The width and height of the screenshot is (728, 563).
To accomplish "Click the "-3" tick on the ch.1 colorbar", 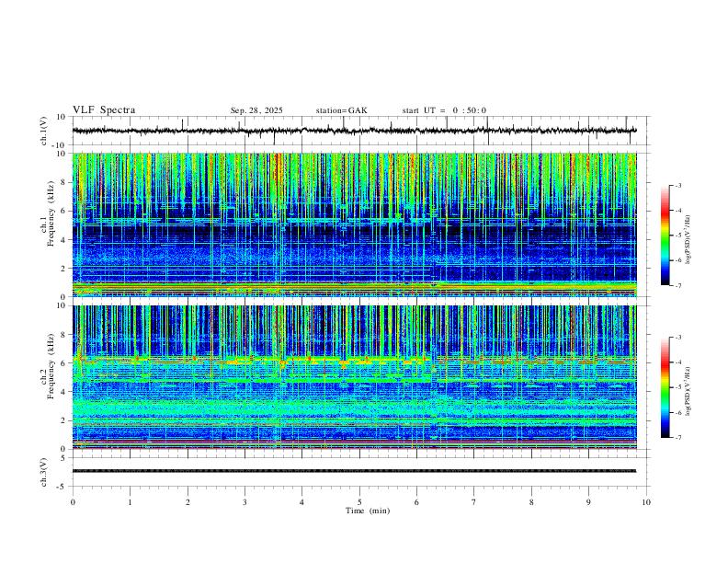I will [x=678, y=185].
